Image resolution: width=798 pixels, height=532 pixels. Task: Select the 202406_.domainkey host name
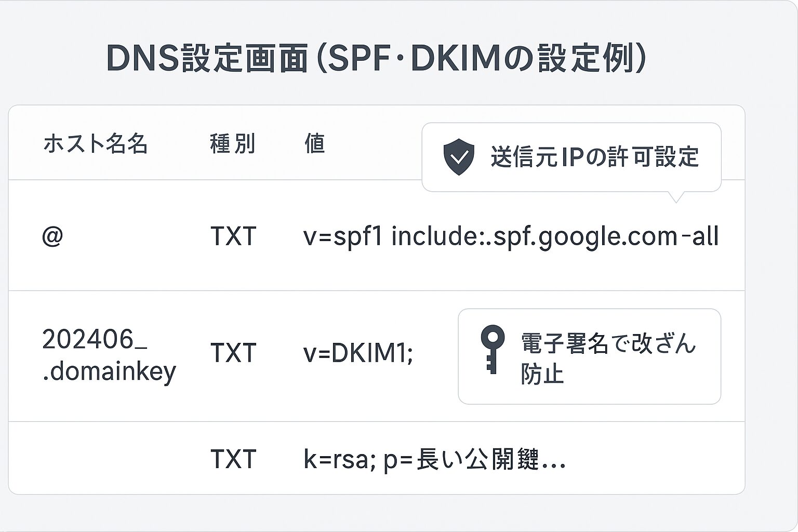click(x=109, y=355)
